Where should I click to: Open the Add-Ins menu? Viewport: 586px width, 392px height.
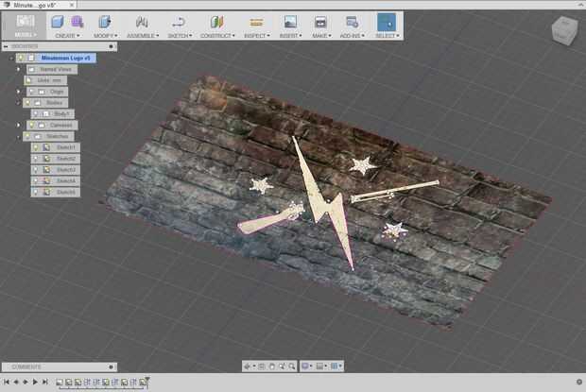(352, 36)
